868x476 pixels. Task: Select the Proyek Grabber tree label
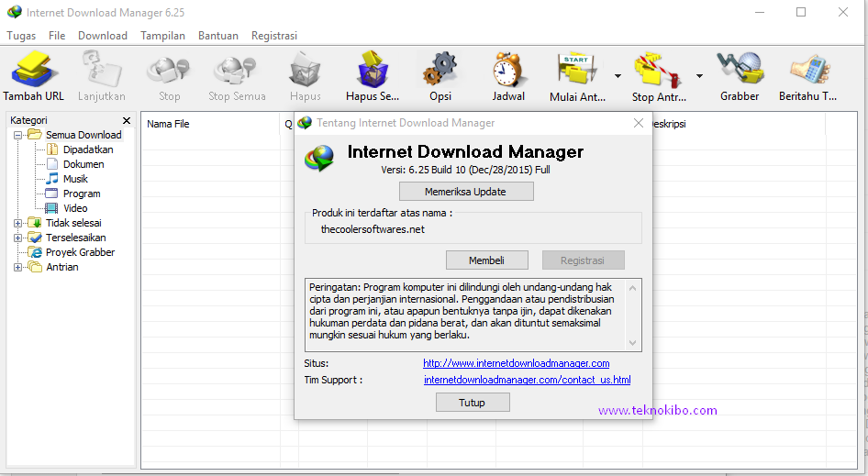tap(80, 252)
